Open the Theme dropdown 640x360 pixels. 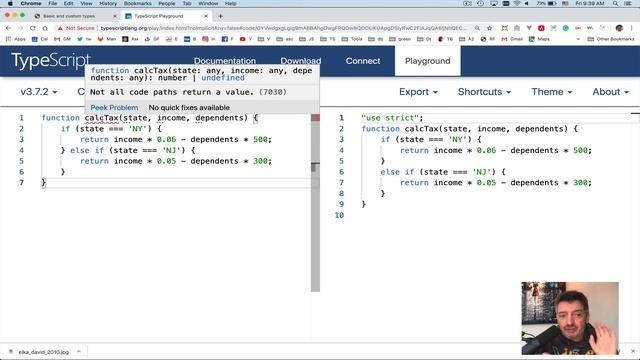pyautogui.click(x=551, y=92)
